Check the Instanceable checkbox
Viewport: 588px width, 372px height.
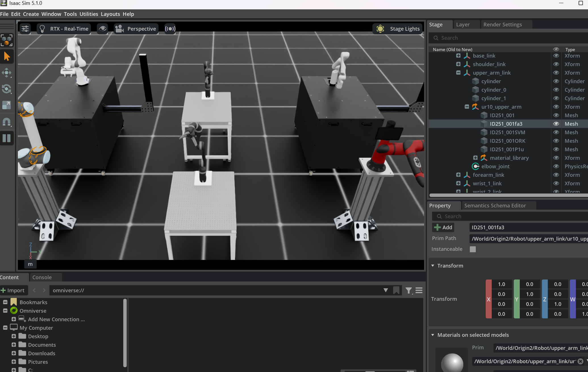coord(473,249)
